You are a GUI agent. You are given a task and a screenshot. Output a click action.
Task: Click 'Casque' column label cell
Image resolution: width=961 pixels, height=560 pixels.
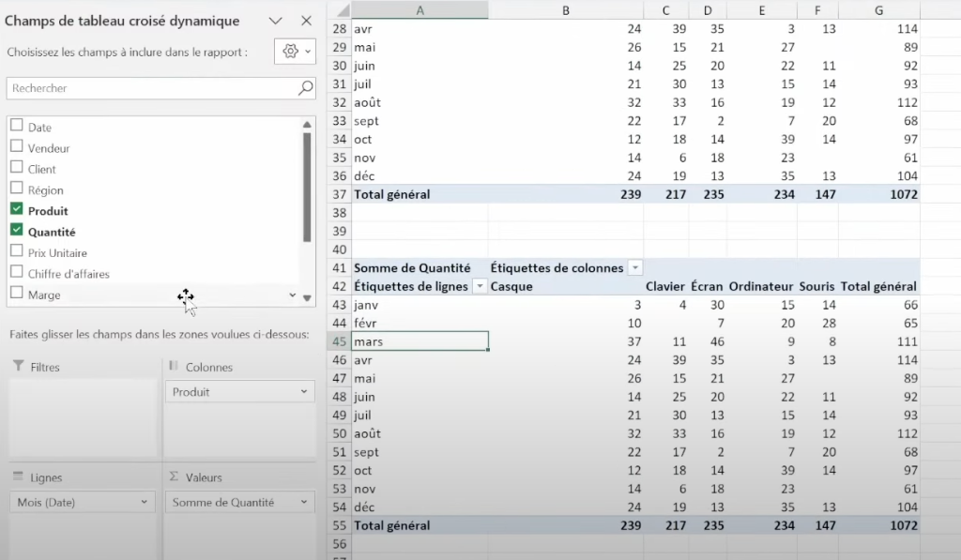coord(566,286)
